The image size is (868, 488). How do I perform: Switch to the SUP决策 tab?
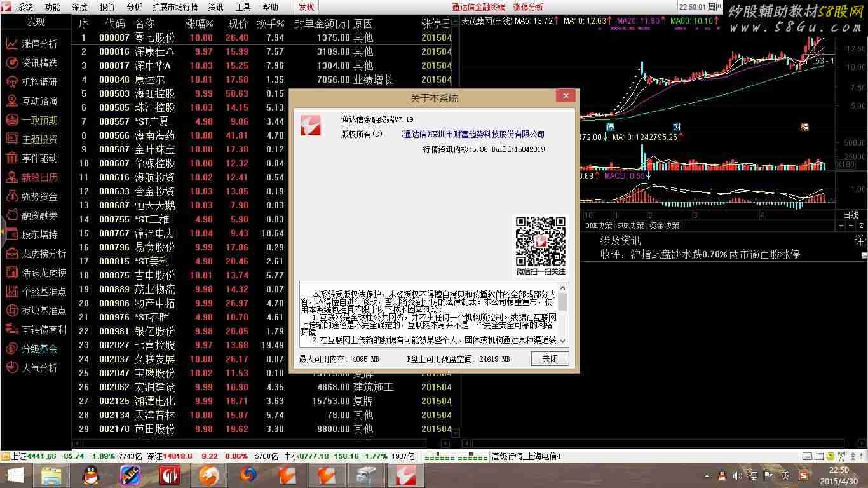pyautogui.click(x=630, y=226)
